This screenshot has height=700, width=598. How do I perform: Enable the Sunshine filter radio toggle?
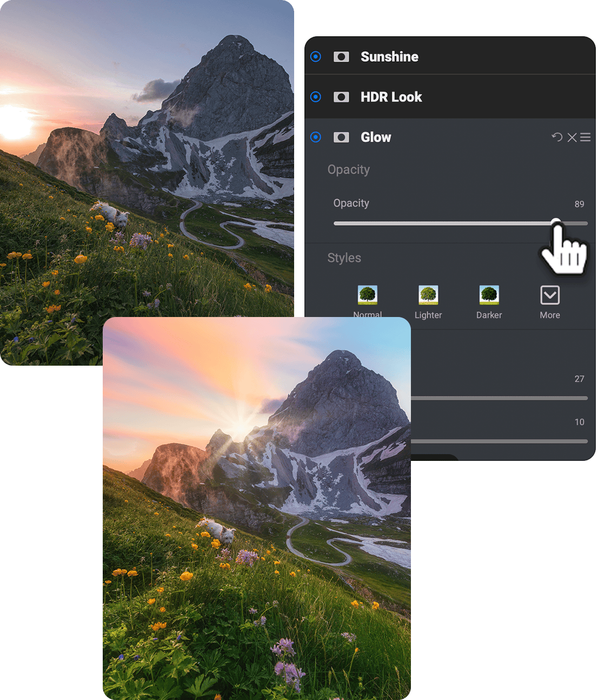[x=316, y=56]
